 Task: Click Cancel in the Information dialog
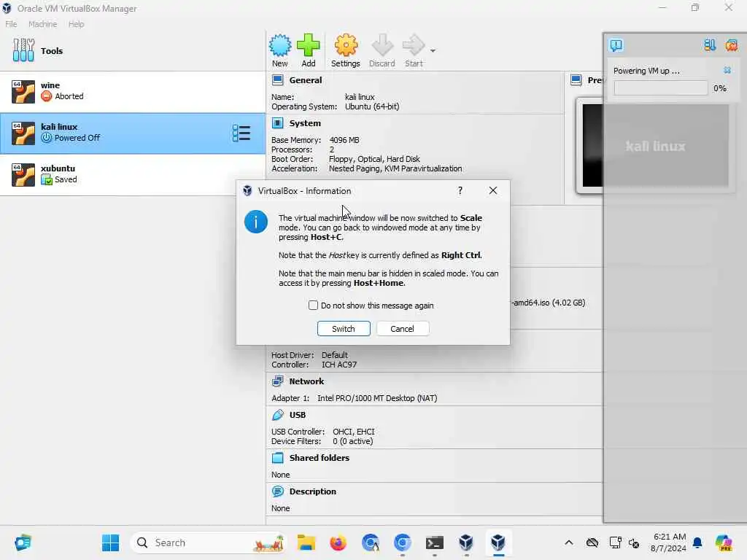tap(402, 329)
